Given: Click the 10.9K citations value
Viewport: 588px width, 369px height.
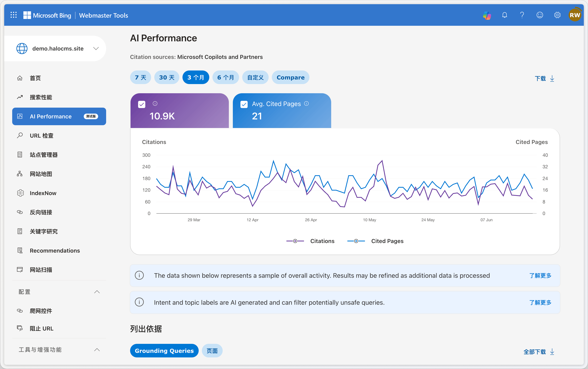Looking at the screenshot, I should [x=162, y=116].
